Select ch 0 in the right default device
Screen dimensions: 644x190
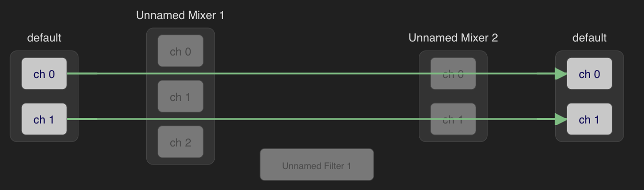589,74
